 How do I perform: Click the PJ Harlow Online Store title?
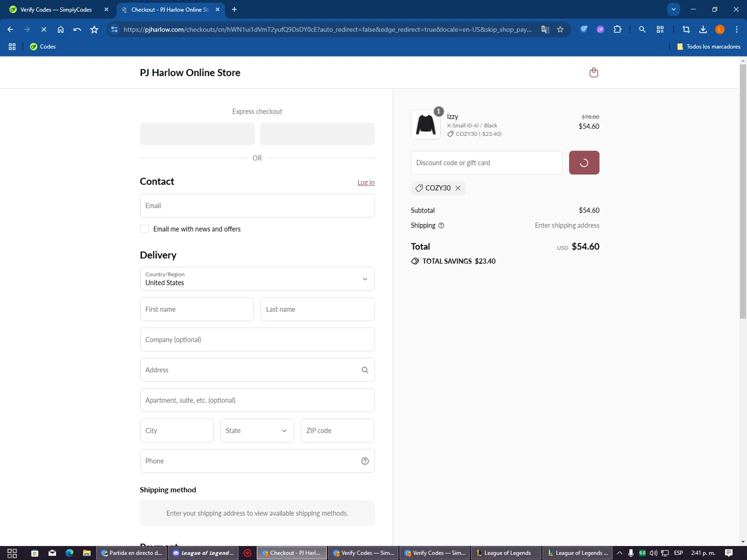click(x=190, y=73)
